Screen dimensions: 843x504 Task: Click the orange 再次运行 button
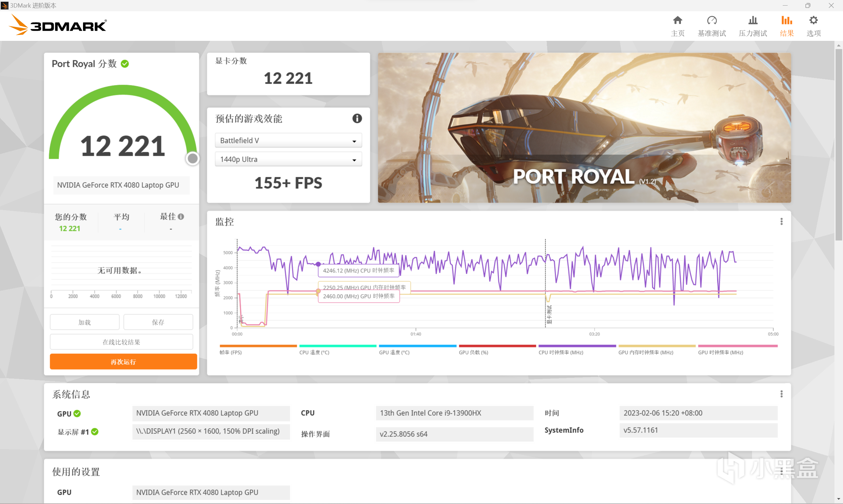tap(123, 361)
